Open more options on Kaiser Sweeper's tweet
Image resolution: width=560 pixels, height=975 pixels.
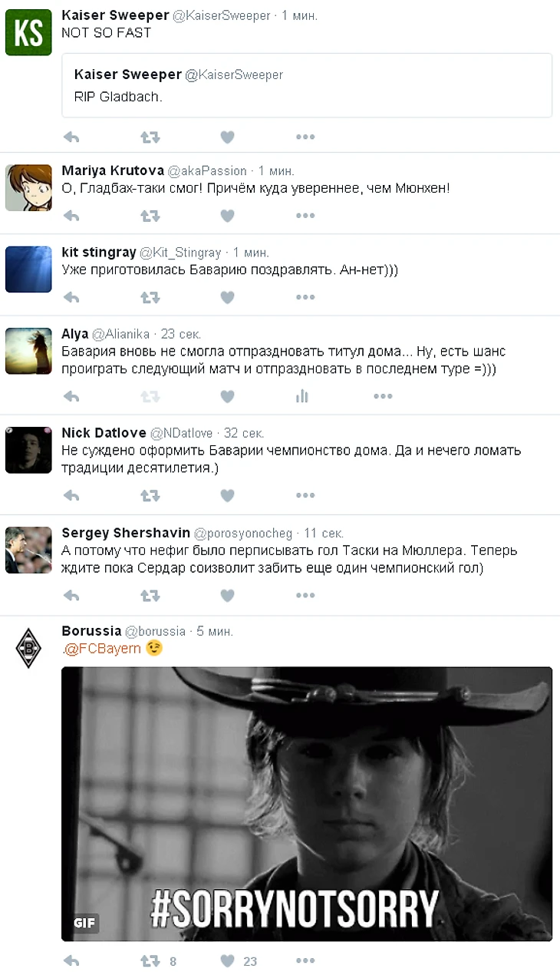click(305, 137)
